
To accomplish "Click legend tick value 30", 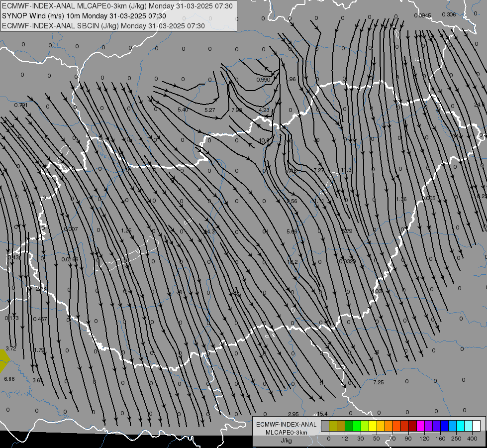I will [x=361, y=439].
